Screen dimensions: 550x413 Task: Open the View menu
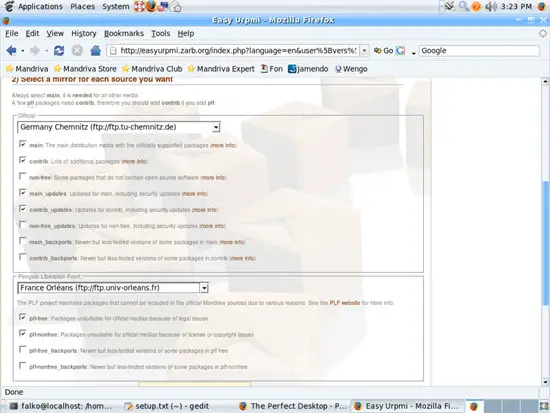pos(55,33)
